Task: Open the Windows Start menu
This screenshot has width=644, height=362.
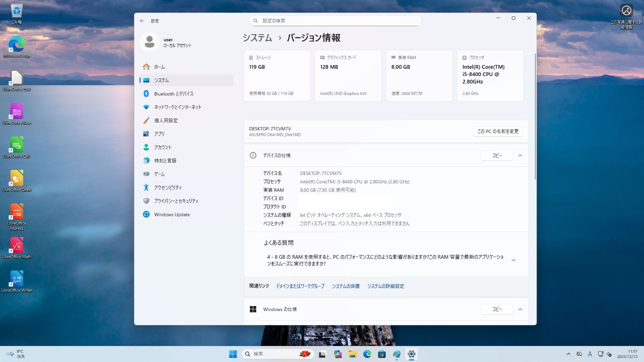Action: pos(232,354)
